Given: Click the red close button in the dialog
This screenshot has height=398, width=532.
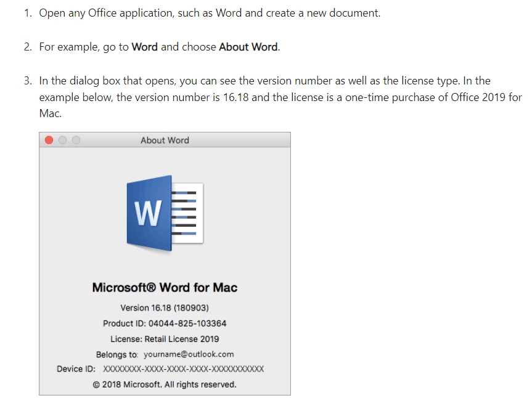Looking at the screenshot, I should (49, 140).
